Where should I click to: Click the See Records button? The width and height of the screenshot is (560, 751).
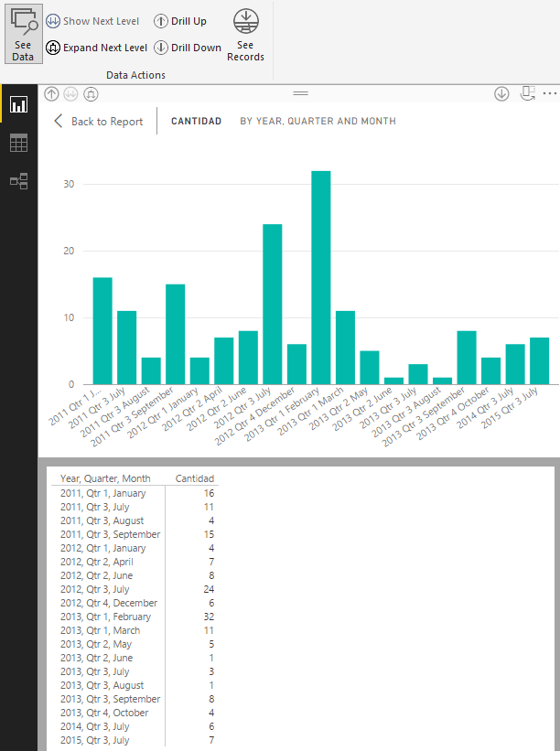pos(245,36)
